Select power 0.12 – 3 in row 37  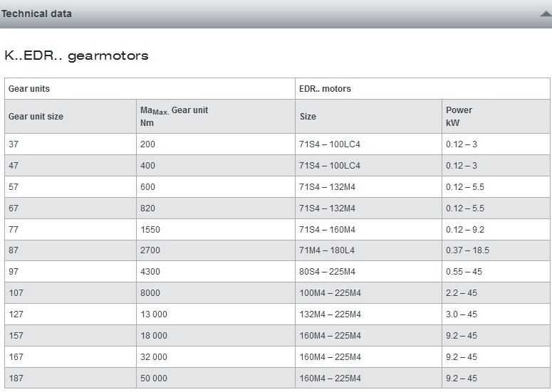click(496, 144)
